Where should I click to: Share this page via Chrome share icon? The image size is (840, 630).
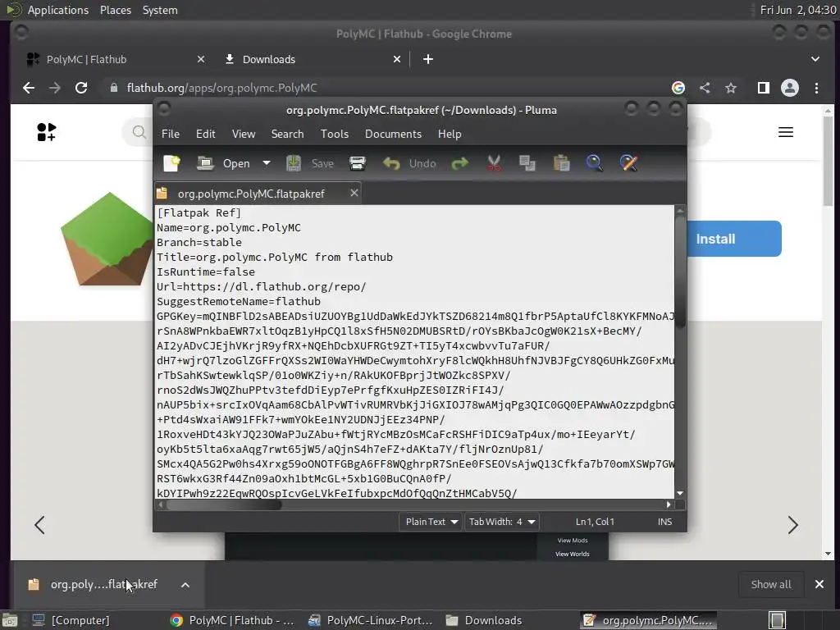pos(705,88)
